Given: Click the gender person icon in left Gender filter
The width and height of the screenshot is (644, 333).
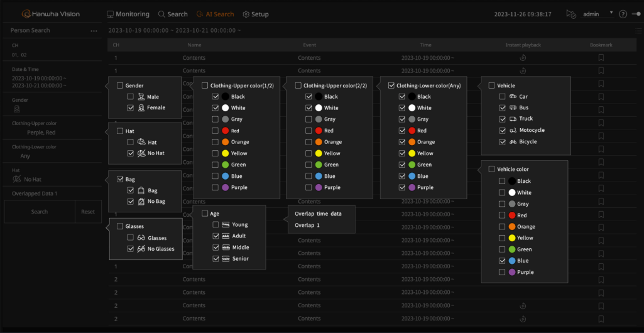Looking at the screenshot, I should [x=17, y=109].
